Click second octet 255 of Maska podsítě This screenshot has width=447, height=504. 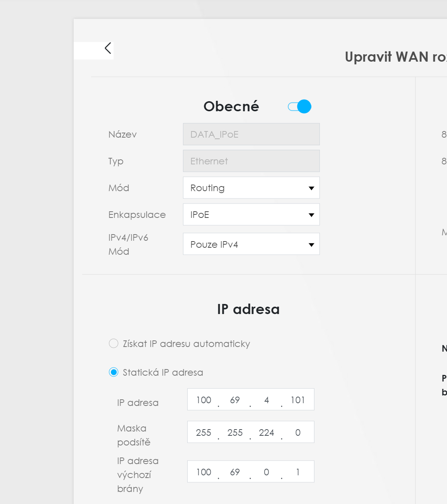[235, 432]
